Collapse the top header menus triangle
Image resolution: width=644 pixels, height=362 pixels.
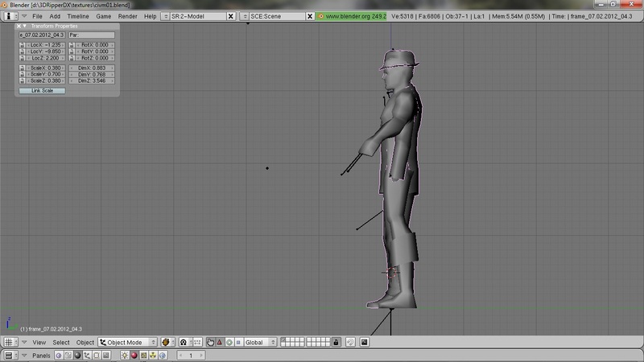(x=24, y=16)
